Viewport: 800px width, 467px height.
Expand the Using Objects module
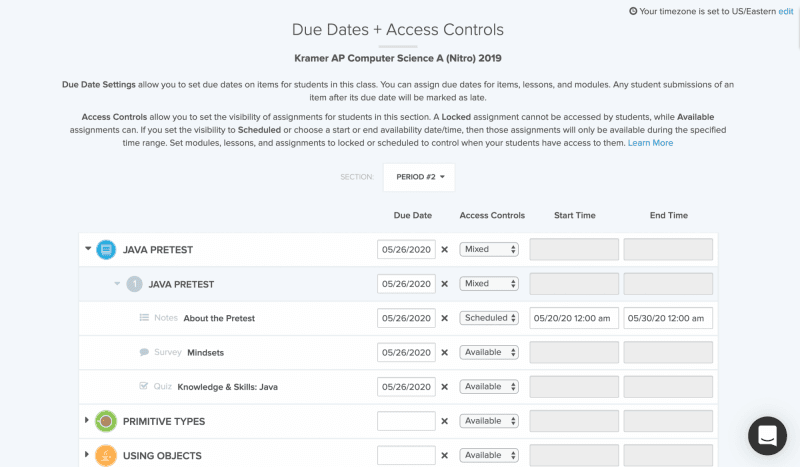pyautogui.click(x=88, y=455)
